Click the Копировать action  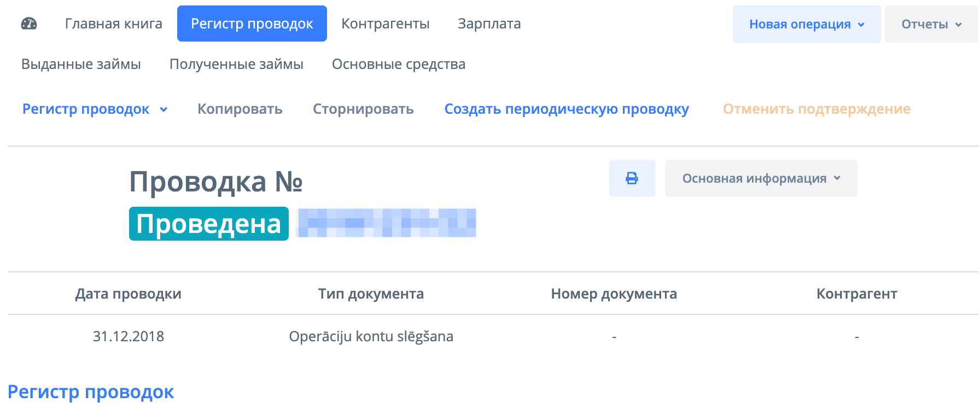coord(240,109)
